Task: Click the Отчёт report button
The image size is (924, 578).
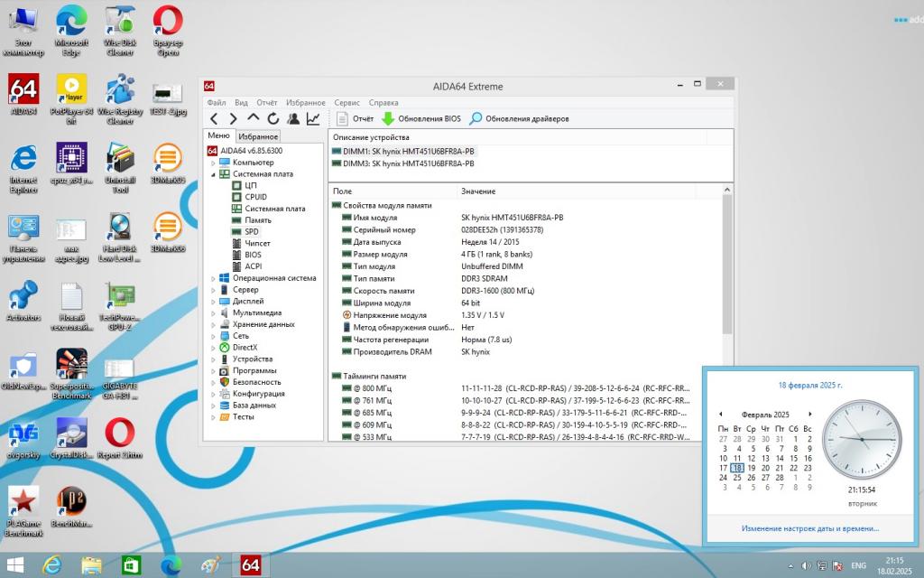Action: [355, 118]
